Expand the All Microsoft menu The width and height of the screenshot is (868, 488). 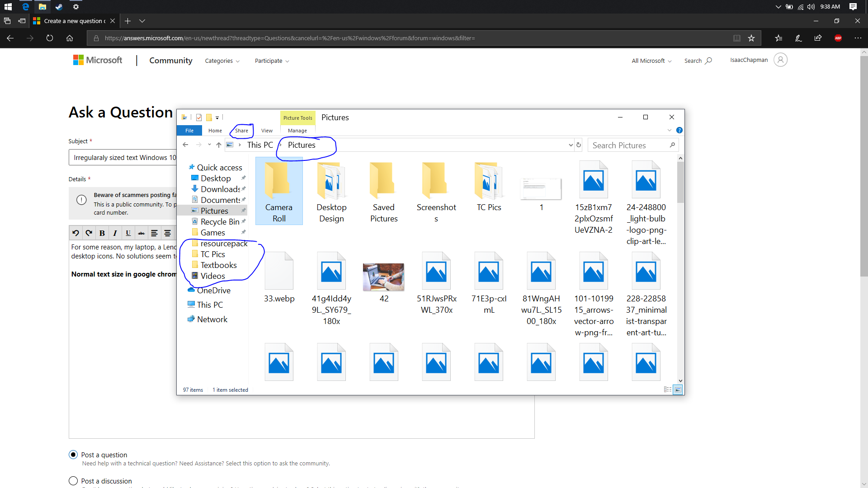(x=651, y=61)
